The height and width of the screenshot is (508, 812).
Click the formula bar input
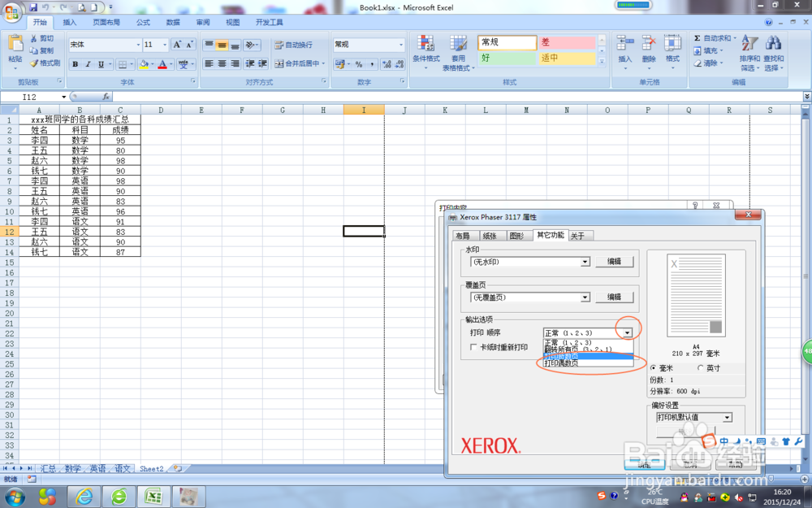click(456, 97)
